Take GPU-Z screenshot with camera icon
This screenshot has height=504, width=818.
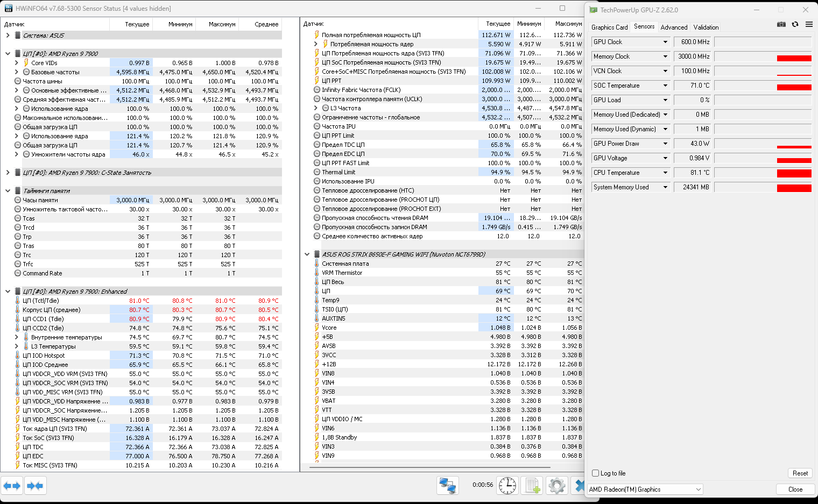point(781,24)
